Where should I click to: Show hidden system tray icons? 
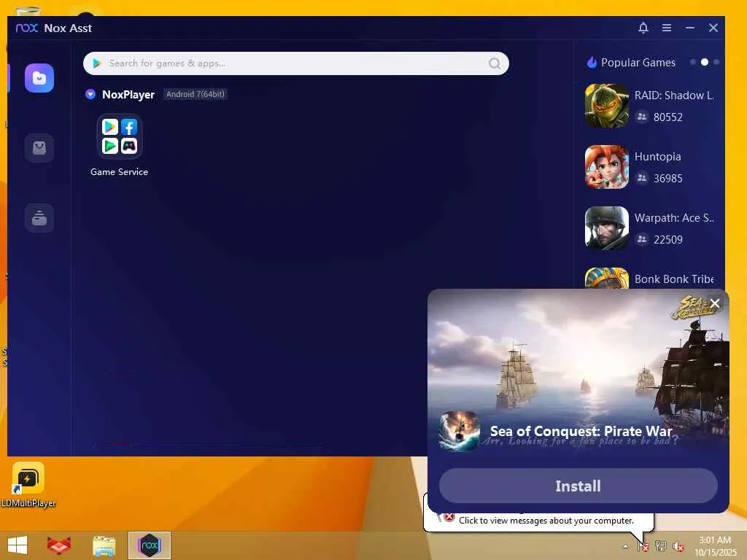(x=625, y=546)
